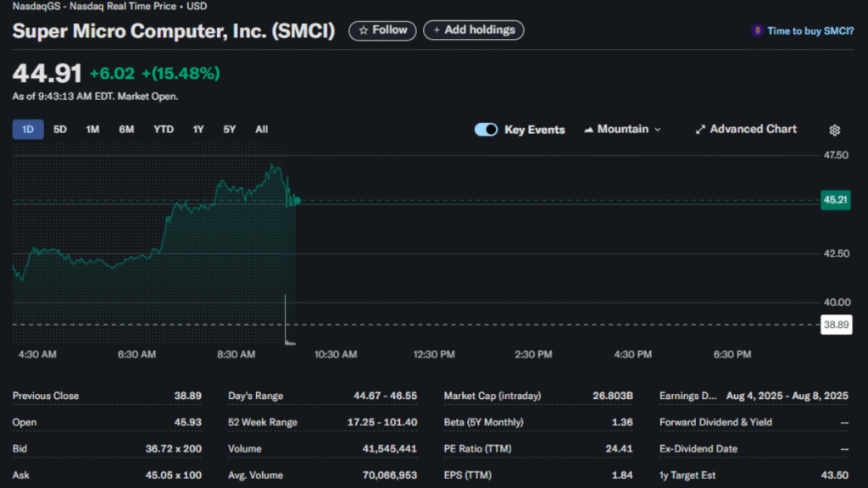The width and height of the screenshot is (868, 488).
Task: Open the Advanced Chart link
Action: point(746,130)
